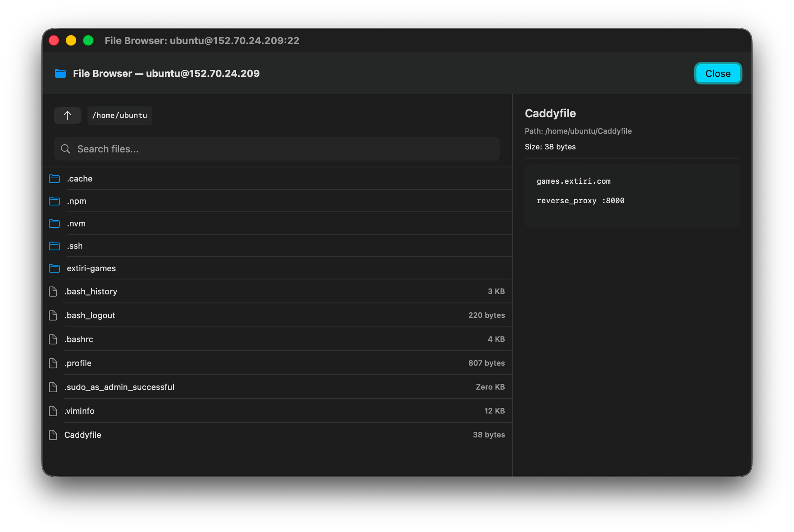Click the .profile file icon
The height and width of the screenshot is (532, 794).
pos(53,363)
